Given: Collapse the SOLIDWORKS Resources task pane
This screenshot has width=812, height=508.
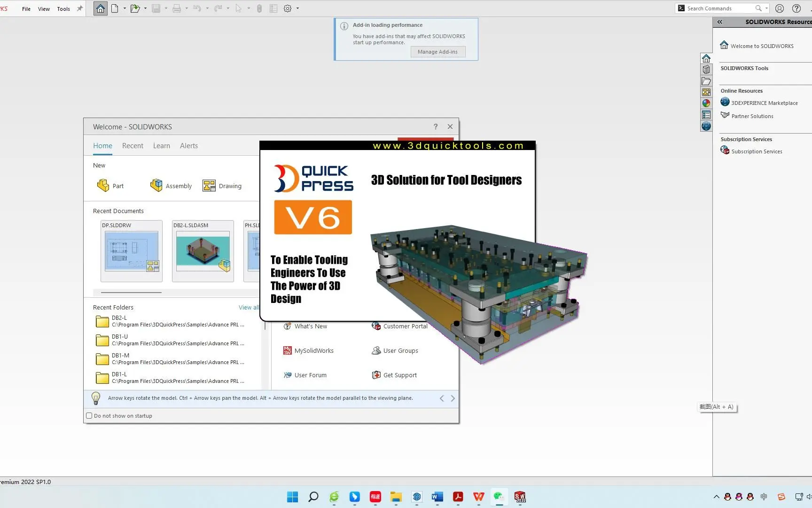Looking at the screenshot, I should [x=719, y=22].
